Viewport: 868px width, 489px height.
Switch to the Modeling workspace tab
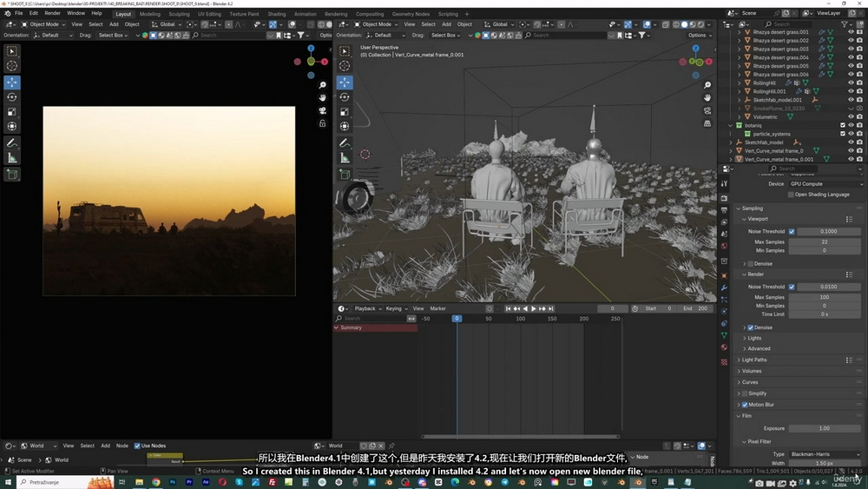(x=150, y=14)
